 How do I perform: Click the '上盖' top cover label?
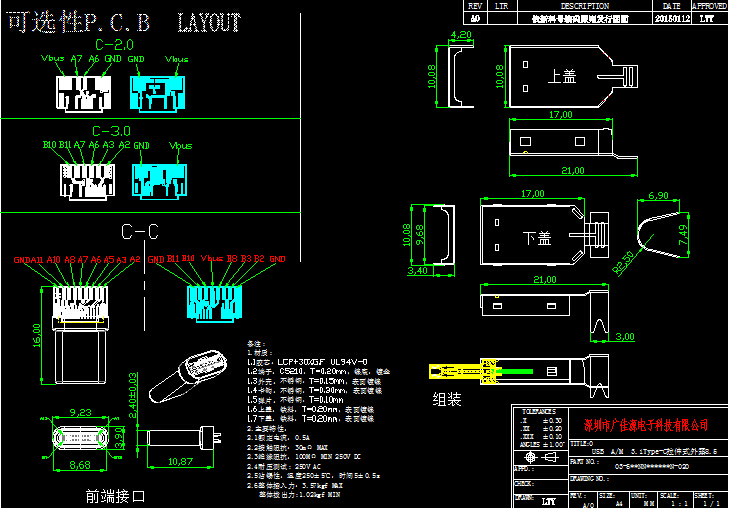click(x=562, y=76)
